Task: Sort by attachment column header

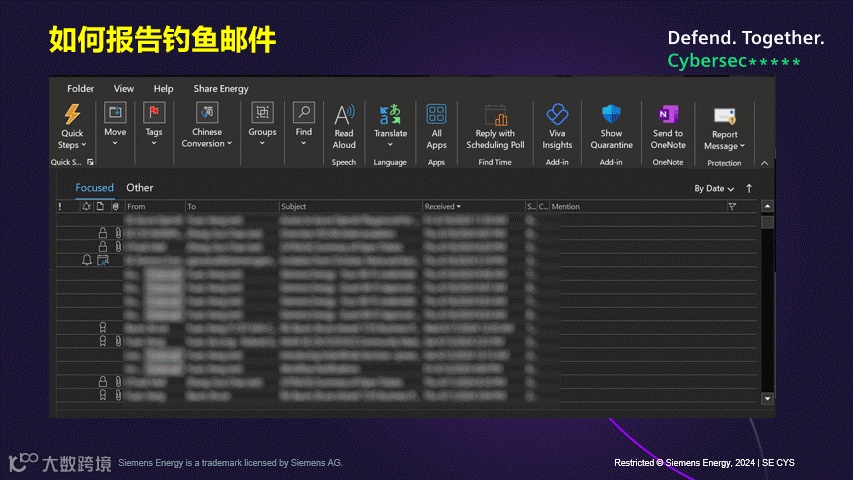Action: click(115, 206)
